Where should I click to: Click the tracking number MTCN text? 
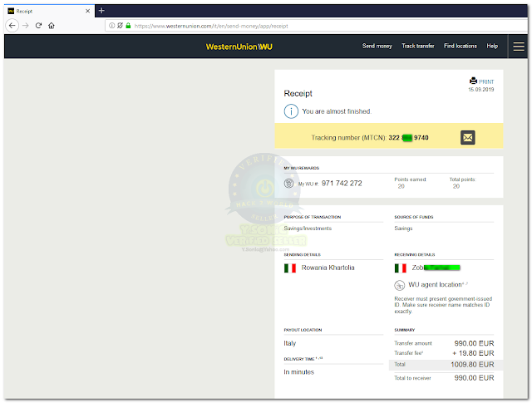370,138
